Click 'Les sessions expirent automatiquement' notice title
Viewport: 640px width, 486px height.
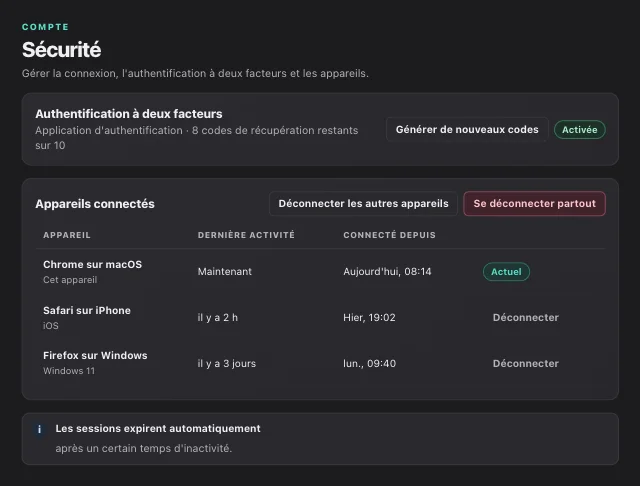pos(158,428)
